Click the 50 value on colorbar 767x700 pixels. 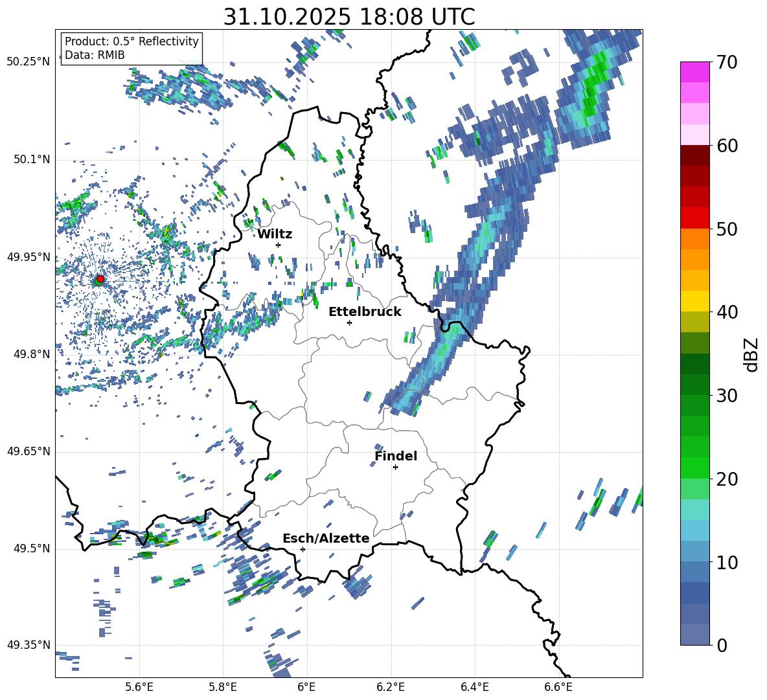[x=727, y=229]
